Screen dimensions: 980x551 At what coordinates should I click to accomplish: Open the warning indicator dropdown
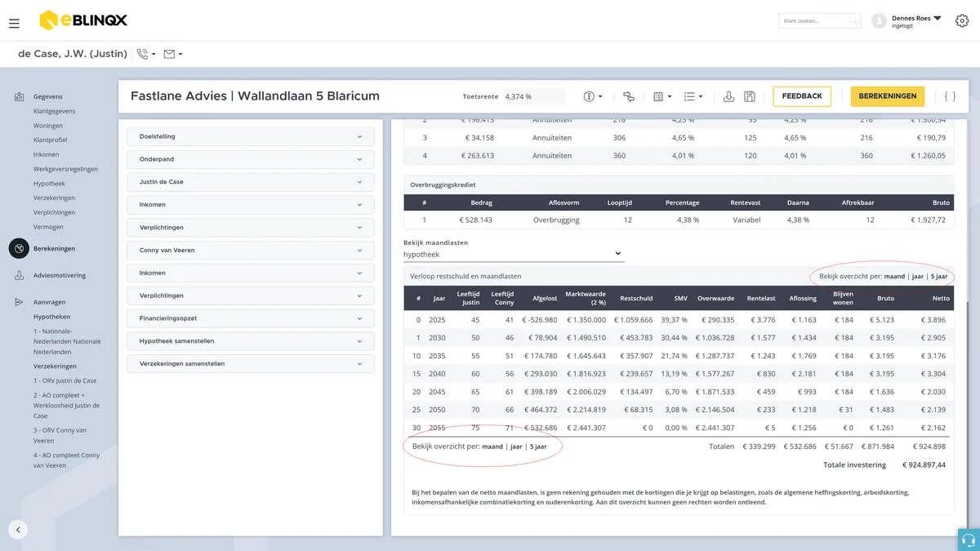tap(593, 96)
